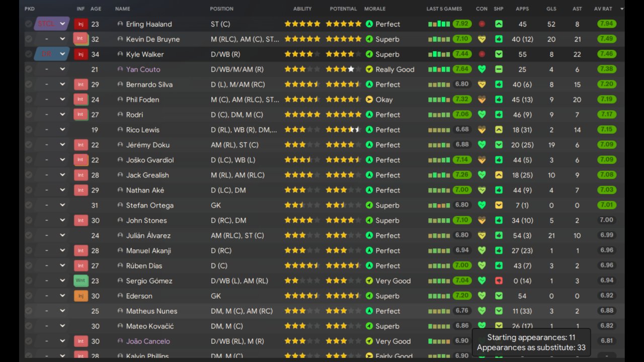Click Rodri's Int info badge
The height and width of the screenshot is (362, 644).
click(80, 115)
